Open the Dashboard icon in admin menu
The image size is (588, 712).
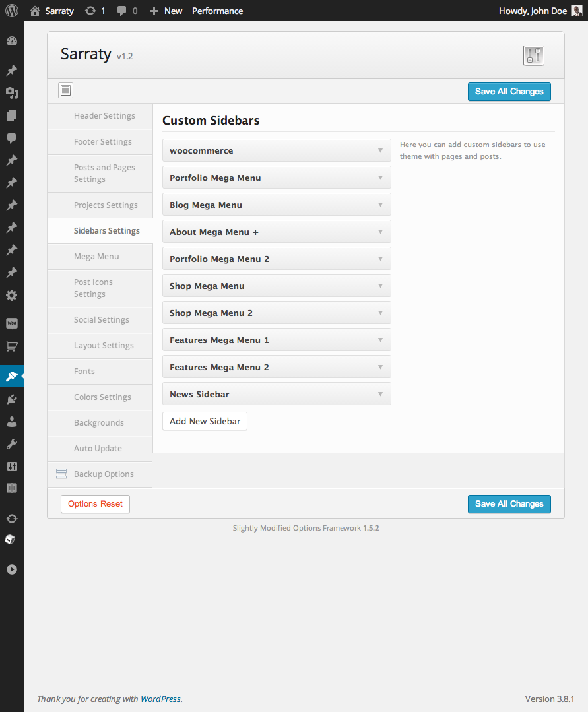click(x=11, y=41)
